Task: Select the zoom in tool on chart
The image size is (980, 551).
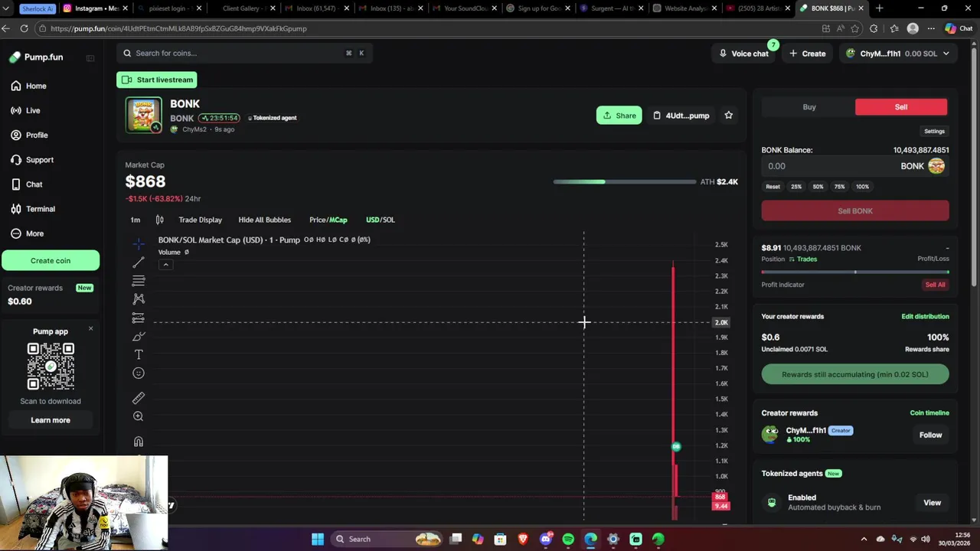Action: pyautogui.click(x=139, y=416)
